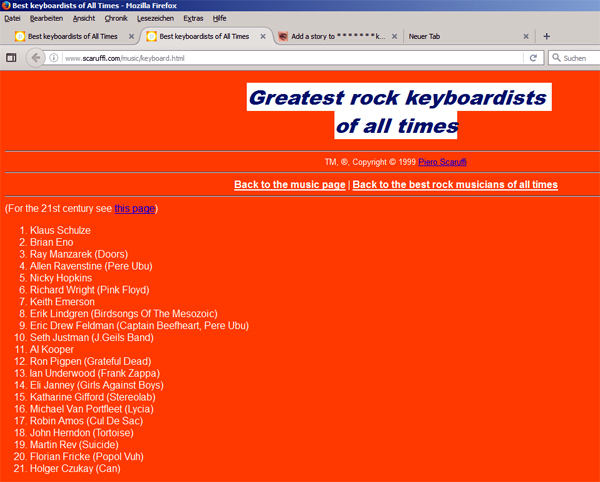Reload the page with the refresh icon
Screen dimensions: 600x482
[533, 58]
